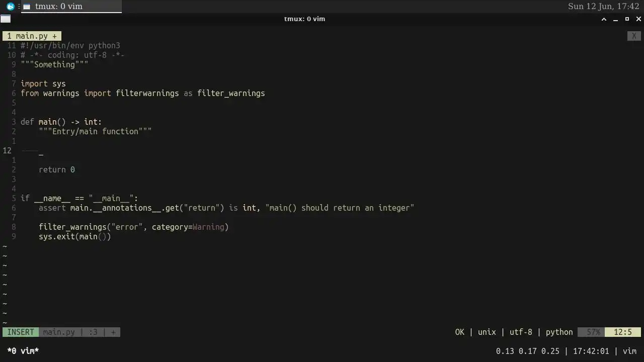Image resolution: width=644 pixels, height=362 pixels.
Task: Minimize the tmux terminal window
Action: point(615,19)
